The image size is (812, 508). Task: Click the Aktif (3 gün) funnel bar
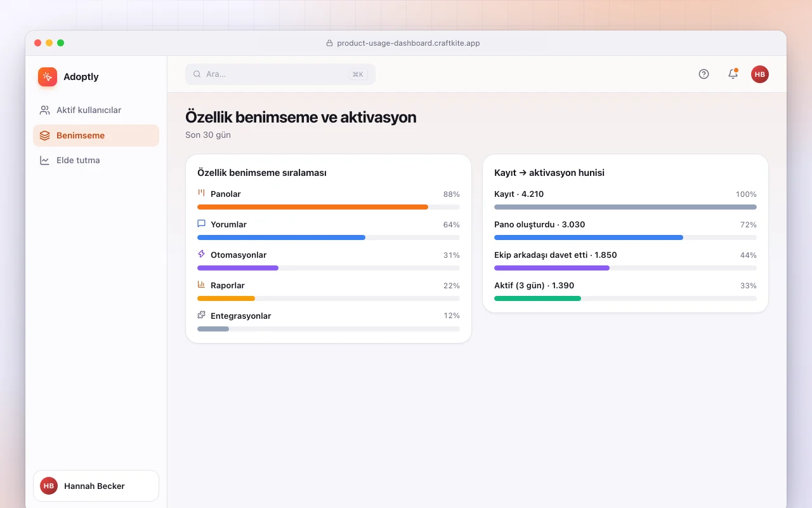(625, 298)
